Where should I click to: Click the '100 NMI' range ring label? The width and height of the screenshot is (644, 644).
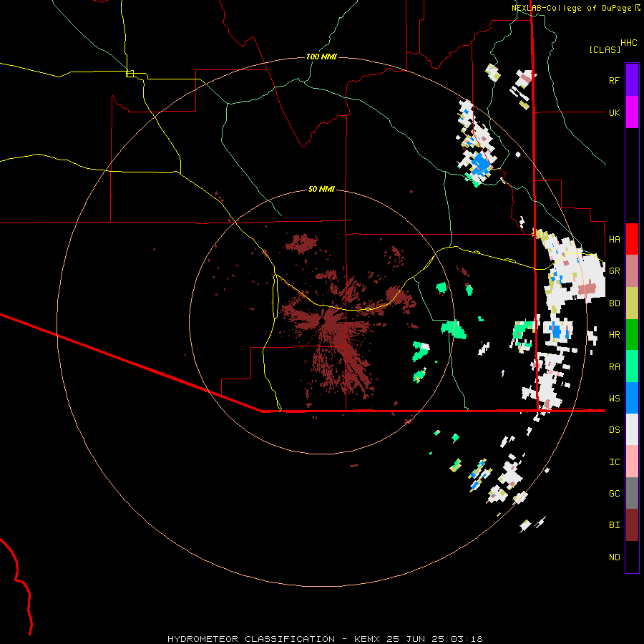coord(321,57)
